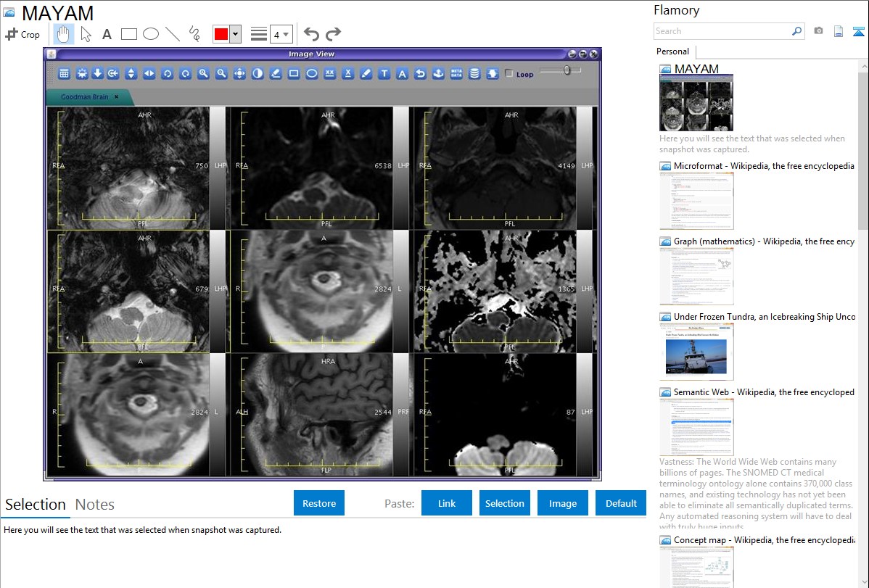Viewport: 869px width, 588px height.
Task: Open the Under Frozen Tundra snapshot thumbnail
Action: pos(696,351)
